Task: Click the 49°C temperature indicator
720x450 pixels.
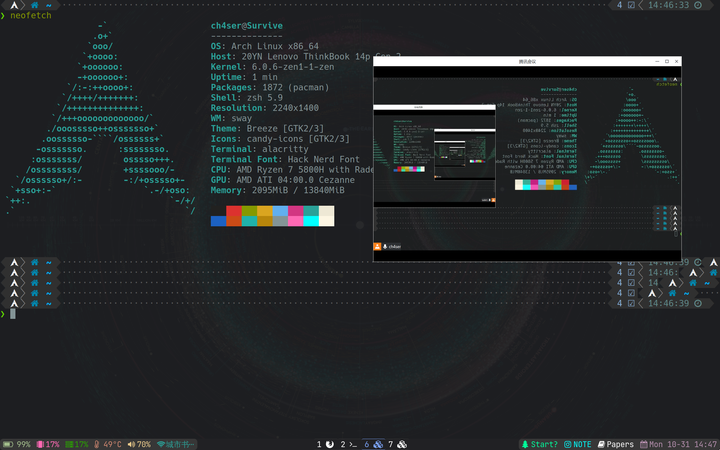Action: point(108,444)
